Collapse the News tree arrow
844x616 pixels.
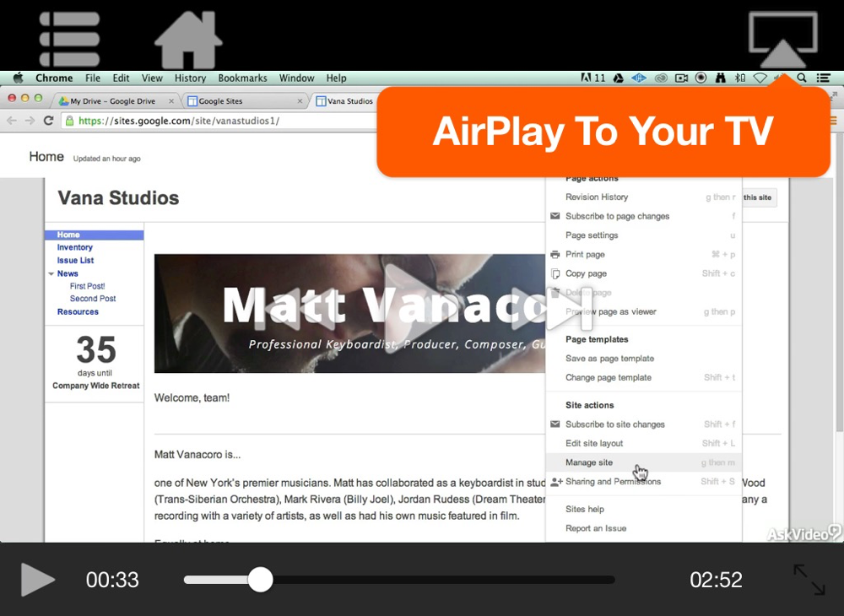[x=51, y=274]
